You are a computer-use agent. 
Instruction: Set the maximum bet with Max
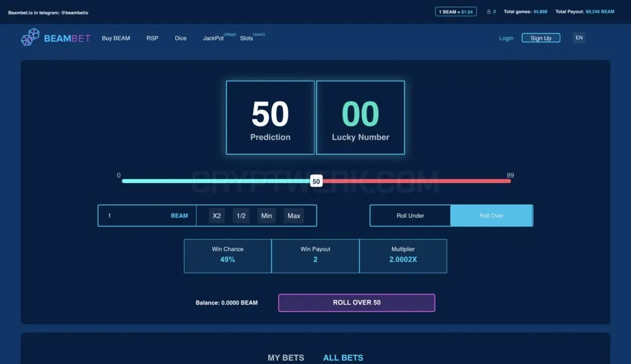(x=294, y=216)
